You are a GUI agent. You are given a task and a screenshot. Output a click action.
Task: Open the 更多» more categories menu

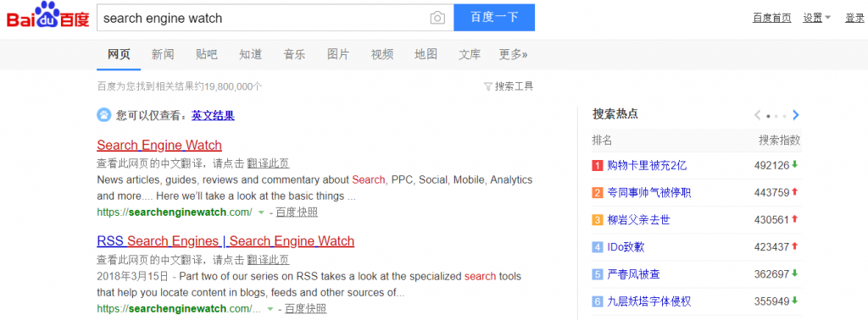coord(513,54)
